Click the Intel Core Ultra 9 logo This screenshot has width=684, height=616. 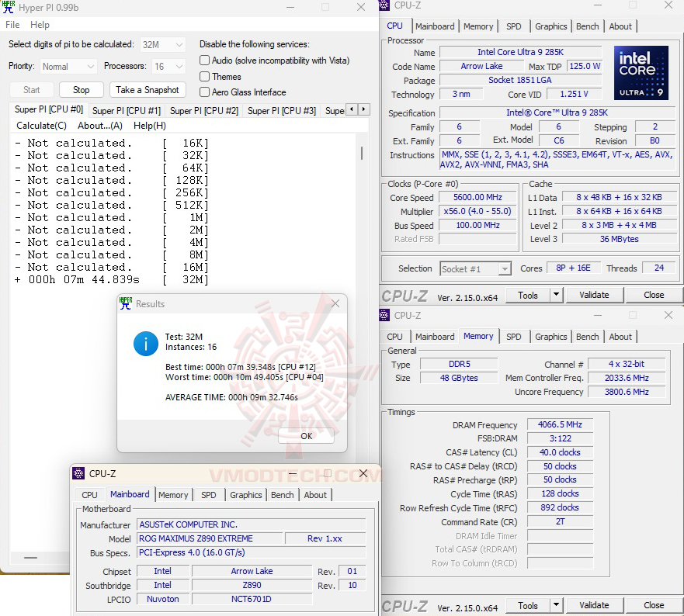641,73
